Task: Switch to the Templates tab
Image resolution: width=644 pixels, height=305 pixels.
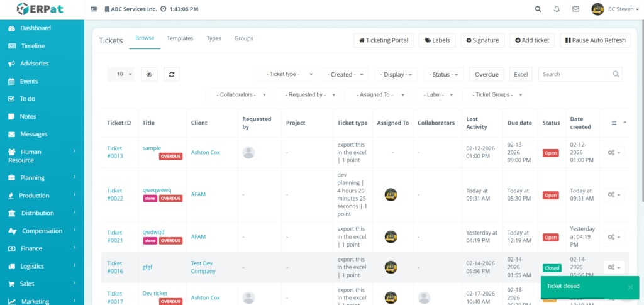Action: point(180,38)
